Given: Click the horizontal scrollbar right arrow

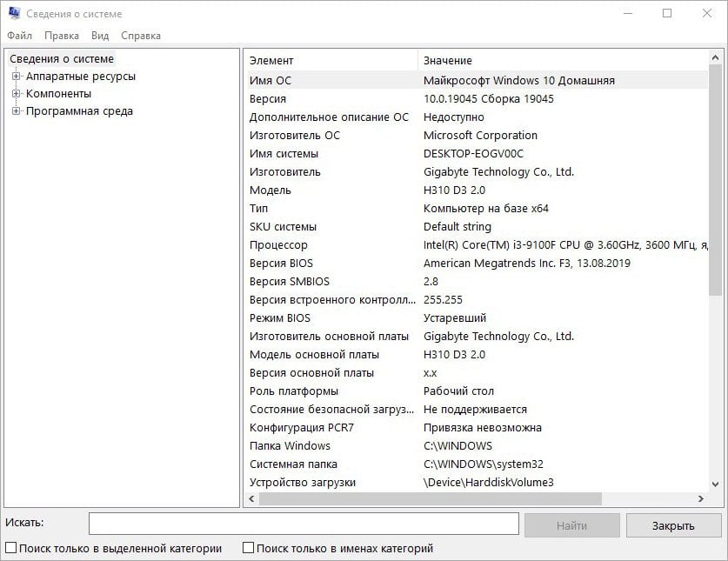Looking at the screenshot, I should coord(701,499).
